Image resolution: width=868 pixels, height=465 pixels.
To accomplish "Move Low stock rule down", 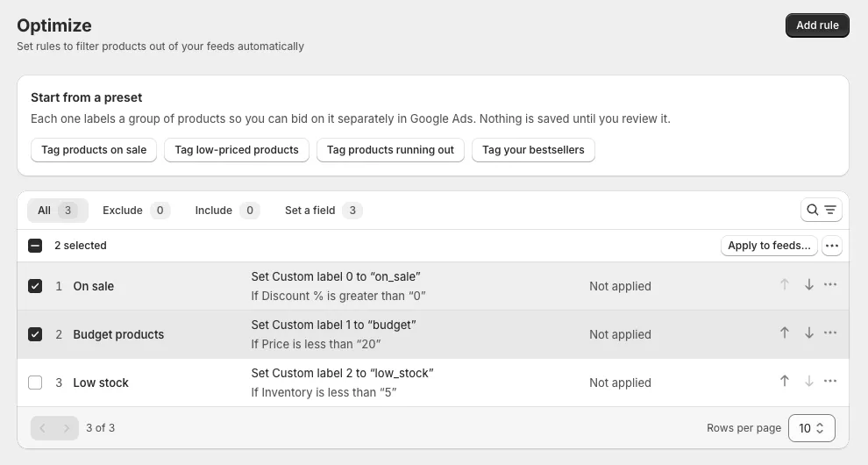I will click(808, 382).
